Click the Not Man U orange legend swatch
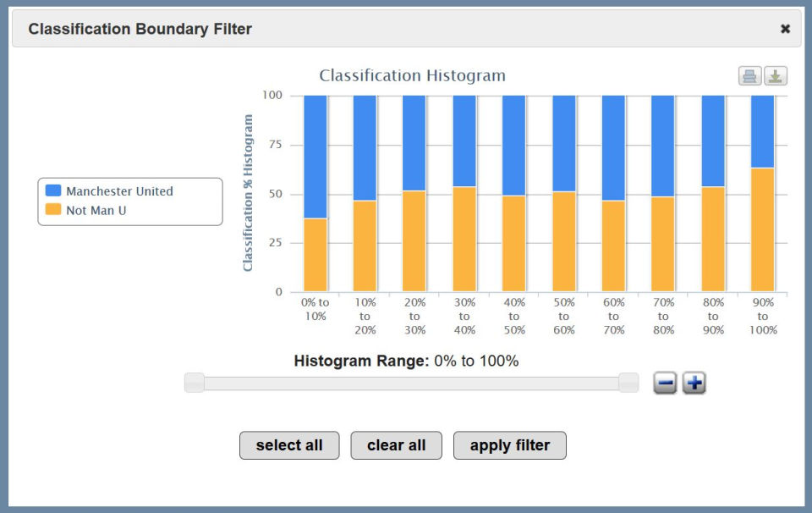Image resolution: width=812 pixels, height=513 pixels. (53, 210)
